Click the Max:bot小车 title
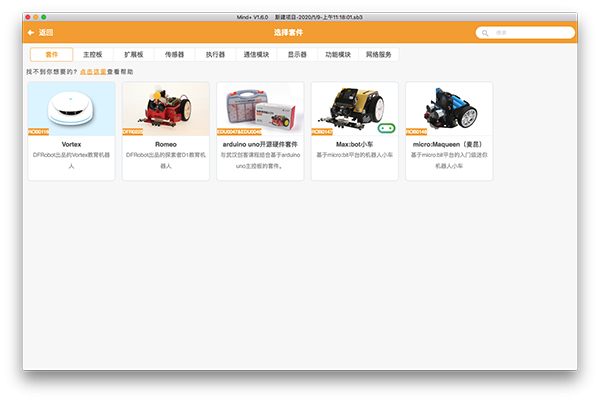Viewport: 600px width, 402px height. (x=355, y=145)
